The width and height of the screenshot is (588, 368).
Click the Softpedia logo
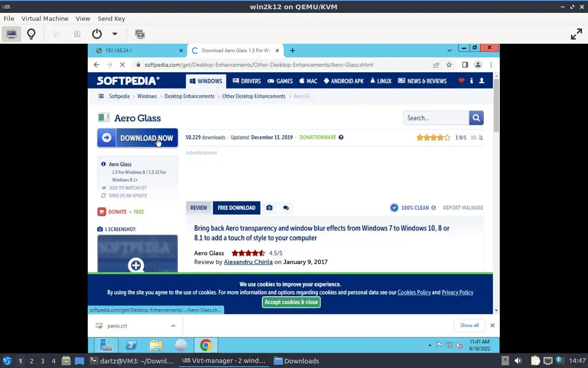point(128,81)
